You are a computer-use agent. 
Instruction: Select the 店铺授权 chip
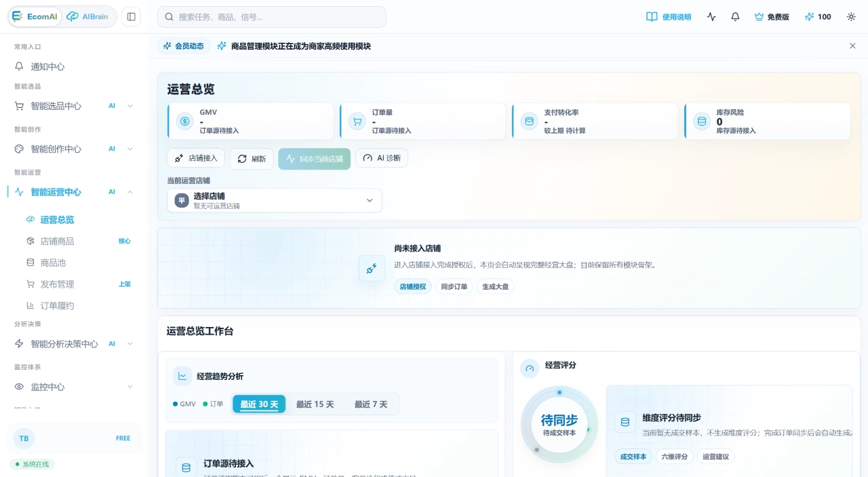pos(413,287)
